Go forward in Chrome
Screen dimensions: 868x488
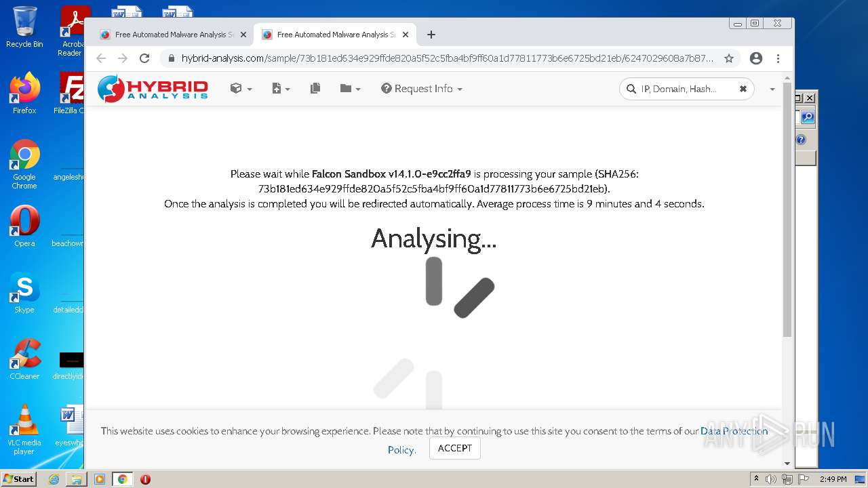pyautogui.click(x=123, y=58)
